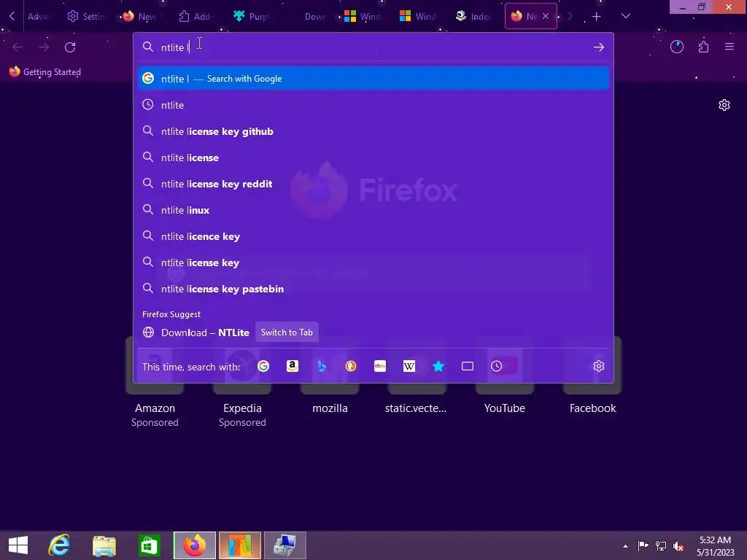Open the NTLite app in taskbar
Viewport: 747px width, 560px height.
click(239, 545)
